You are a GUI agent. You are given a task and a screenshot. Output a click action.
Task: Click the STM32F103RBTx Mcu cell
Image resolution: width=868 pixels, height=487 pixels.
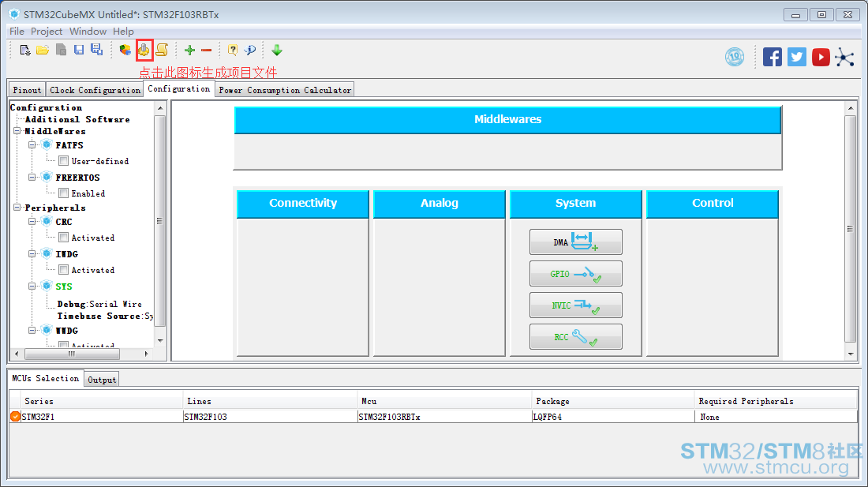[x=444, y=417]
